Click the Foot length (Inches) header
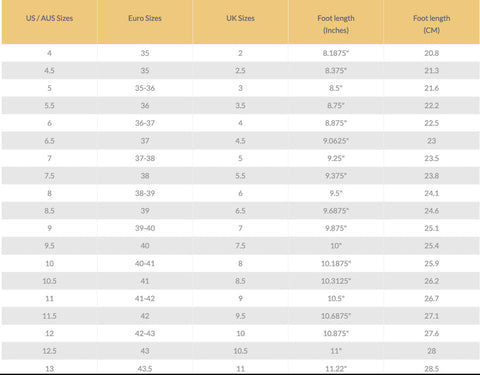 (x=336, y=24)
